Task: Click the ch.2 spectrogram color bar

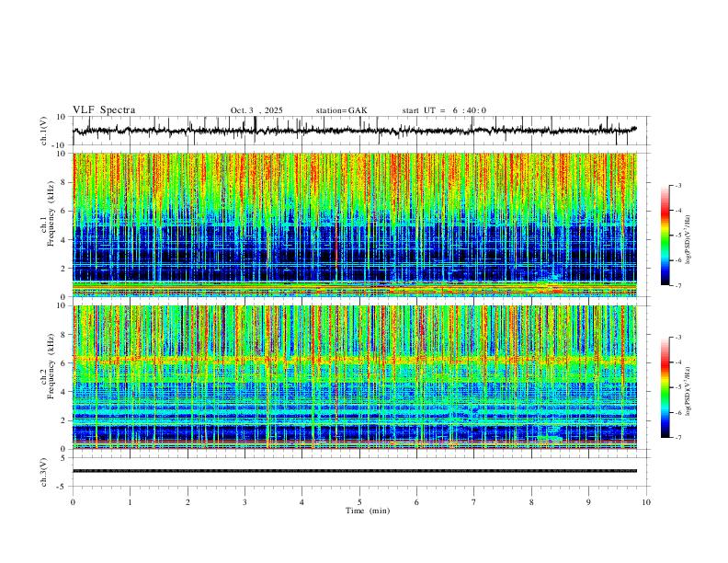Action: pyautogui.click(x=665, y=387)
